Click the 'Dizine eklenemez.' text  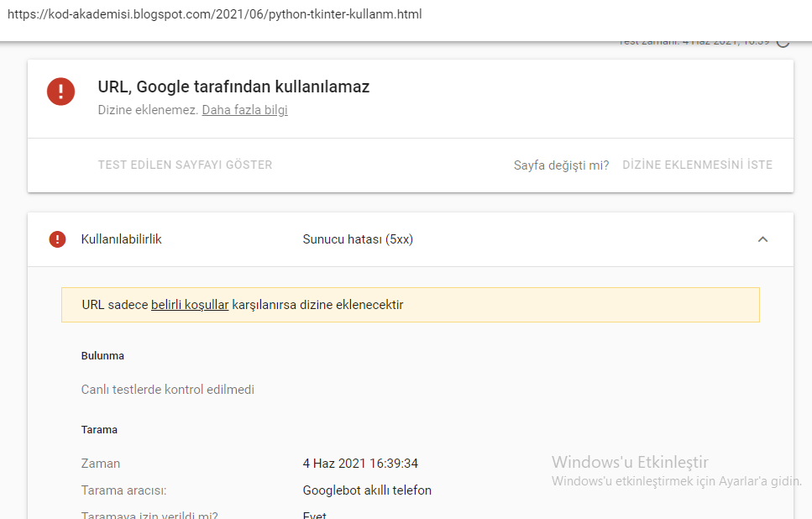(148, 110)
